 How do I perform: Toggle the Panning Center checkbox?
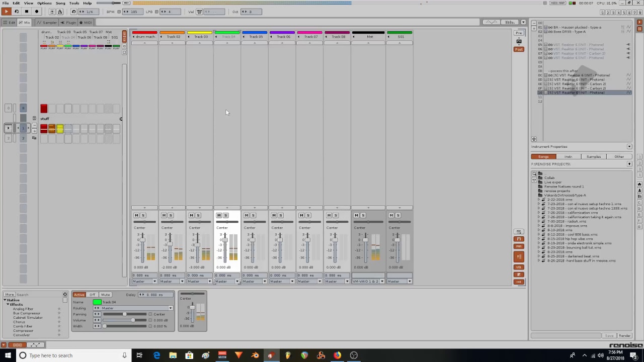[x=150, y=314]
